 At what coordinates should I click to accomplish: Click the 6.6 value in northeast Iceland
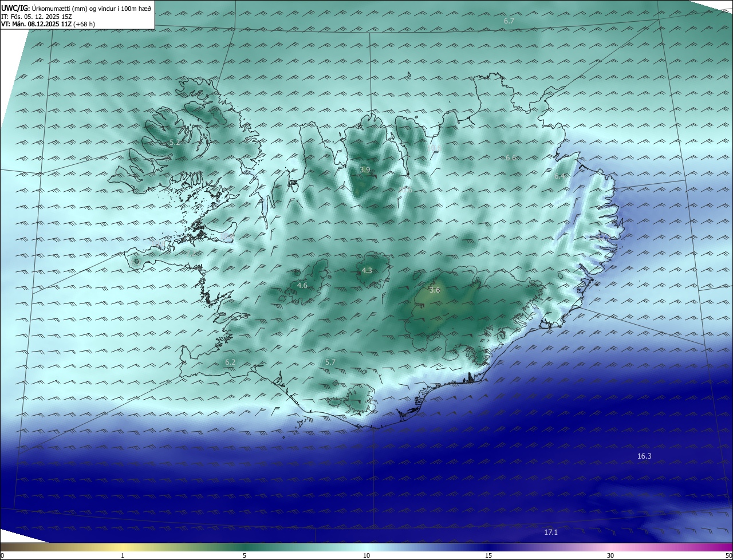point(511,157)
